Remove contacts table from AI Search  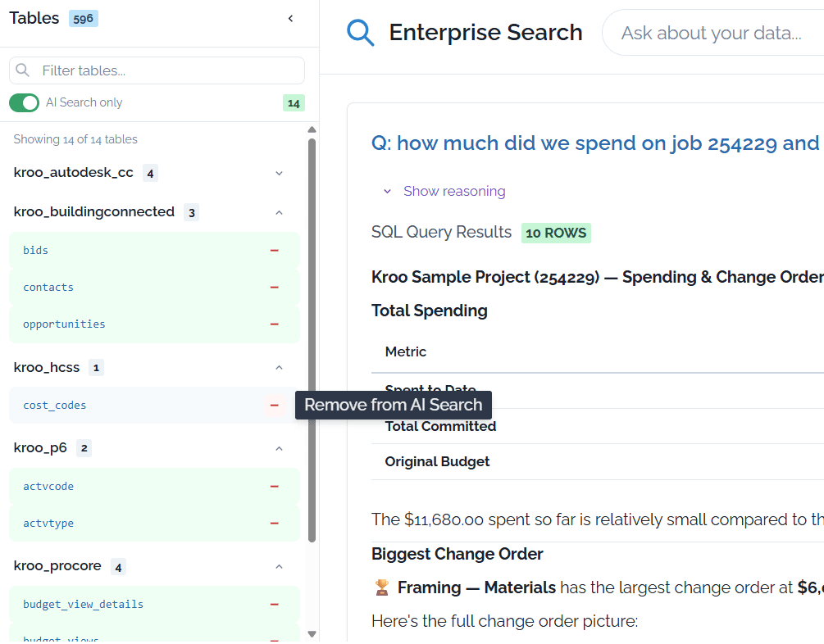(x=274, y=288)
